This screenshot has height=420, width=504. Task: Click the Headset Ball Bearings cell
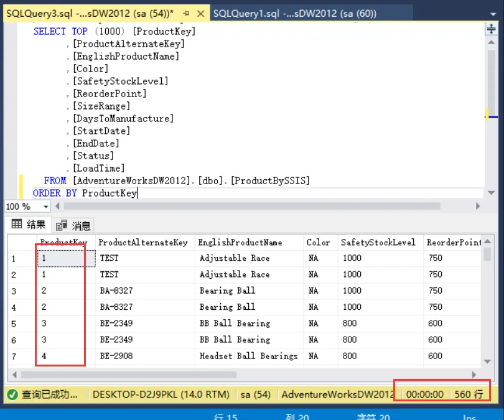248,356
